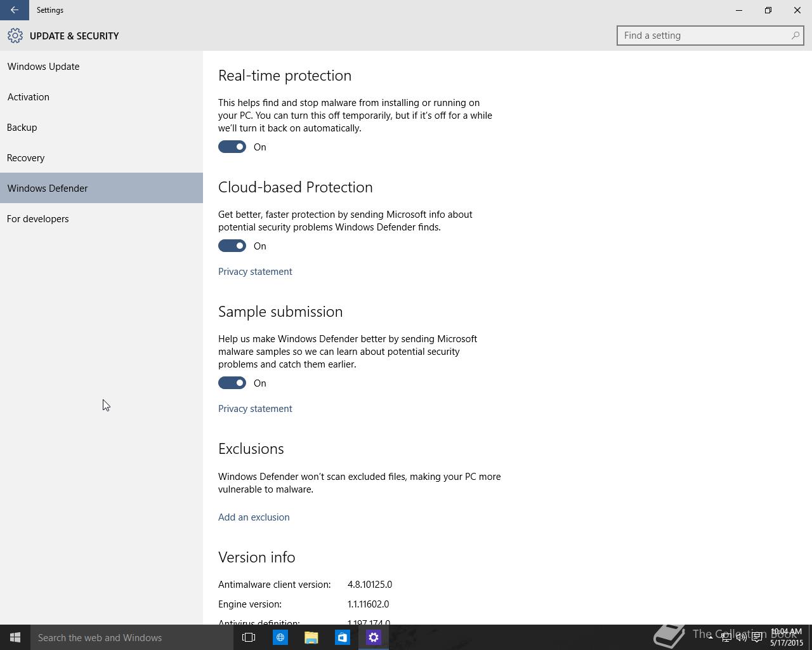812x650 pixels.
Task: Turn off Sample submission toggle
Action: tap(232, 383)
